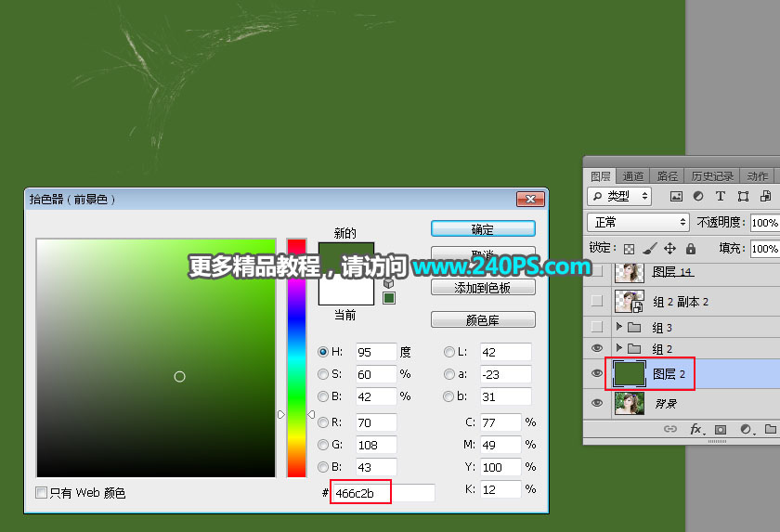Click the H value field 95
The height and width of the screenshot is (532, 780).
click(376, 352)
